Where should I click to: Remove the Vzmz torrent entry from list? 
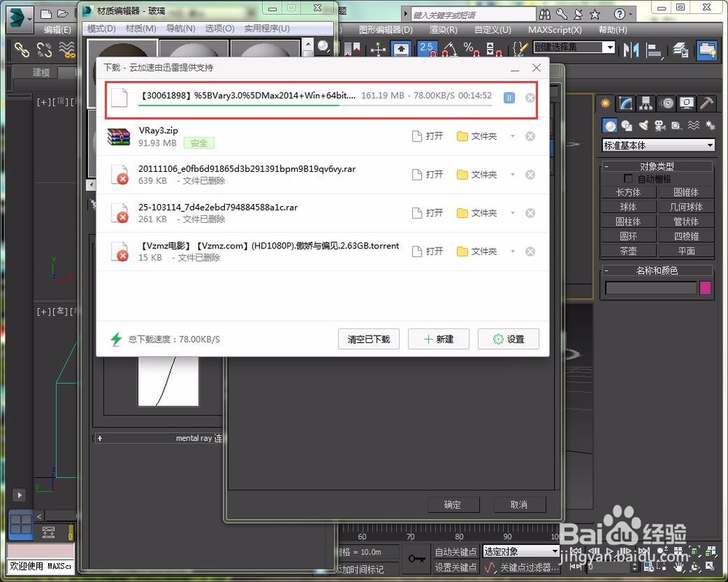pyautogui.click(x=530, y=251)
